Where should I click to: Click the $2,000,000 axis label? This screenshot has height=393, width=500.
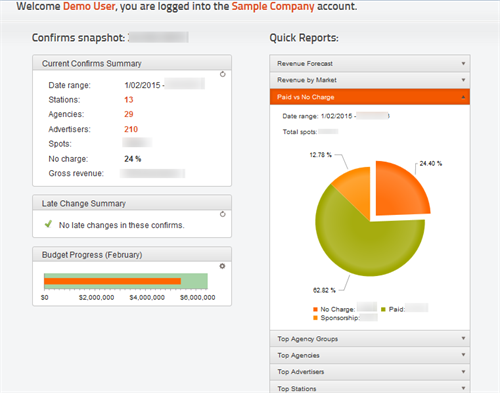(96, 297)
